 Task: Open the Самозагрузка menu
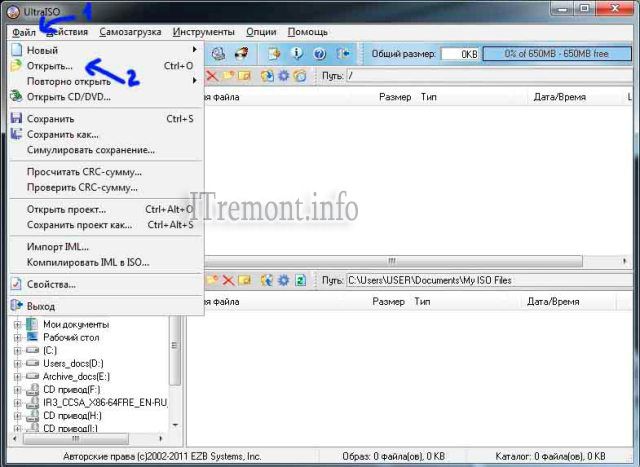pos(130,32)
